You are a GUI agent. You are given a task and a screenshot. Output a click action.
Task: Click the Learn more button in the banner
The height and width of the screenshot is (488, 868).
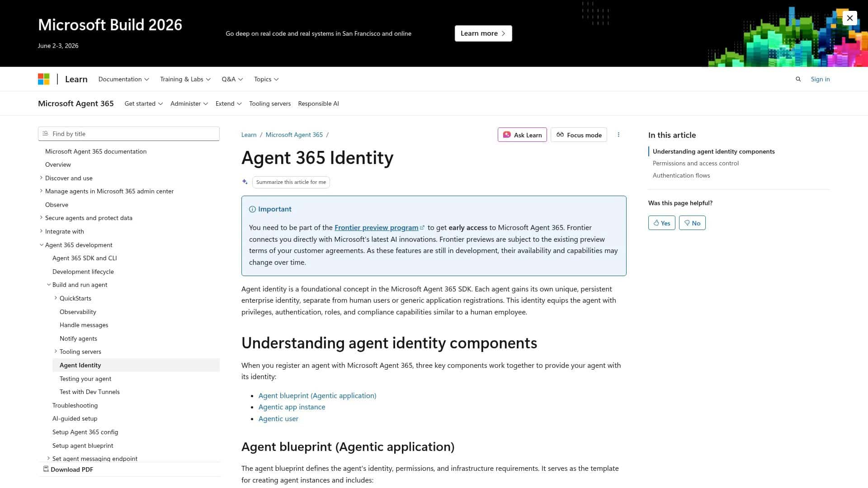click(x=483, y=33)
